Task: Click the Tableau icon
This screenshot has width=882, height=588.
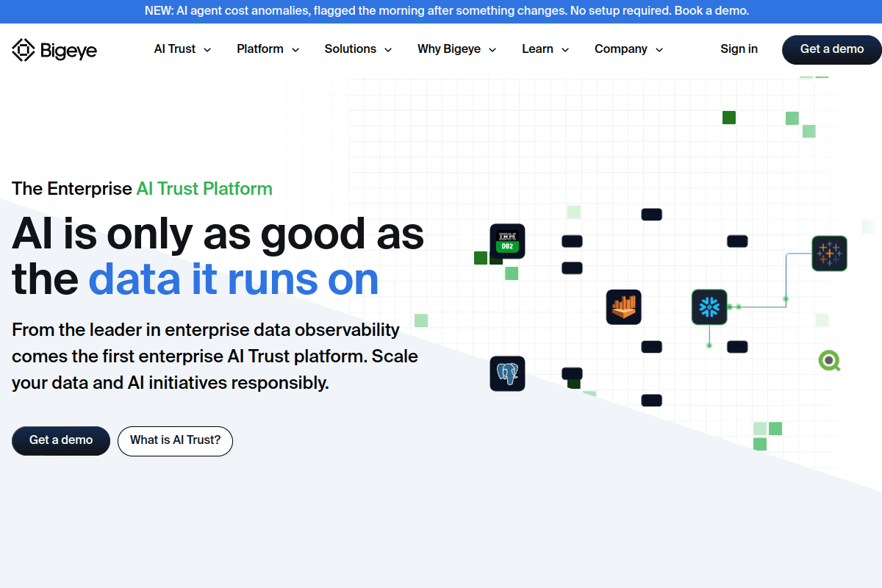Action: coord(830,254)
